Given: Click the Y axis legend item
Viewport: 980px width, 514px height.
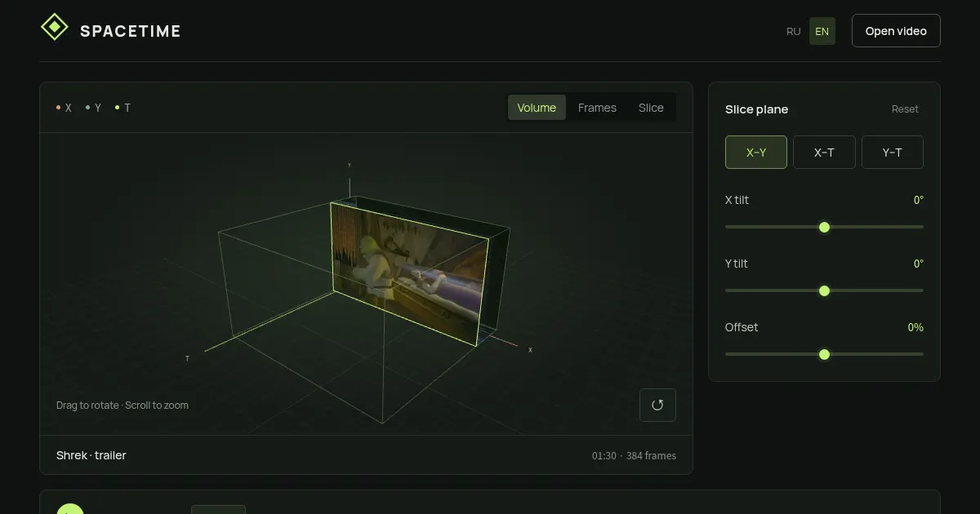Looking at the screenshot, I should click(x=94, y=108).
